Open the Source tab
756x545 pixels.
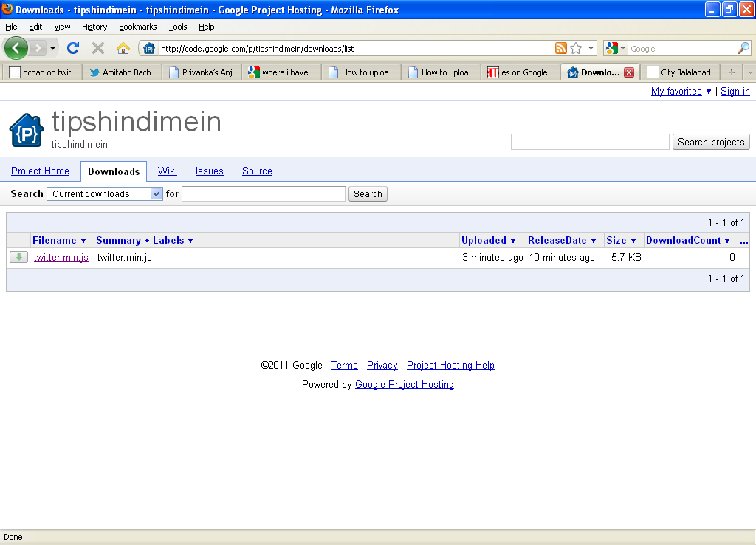tap(257, 171)
